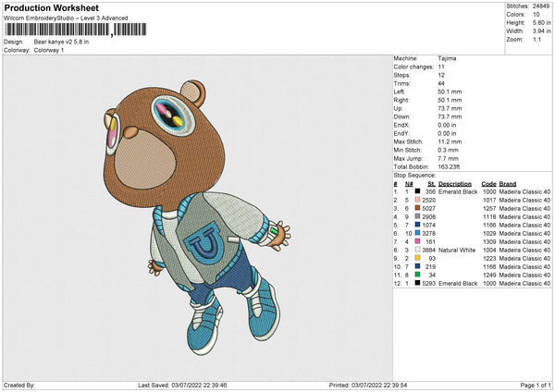The image size is (555, 392).
Task: Click thread code '1249' in row 11
Action: pos(490,275)
